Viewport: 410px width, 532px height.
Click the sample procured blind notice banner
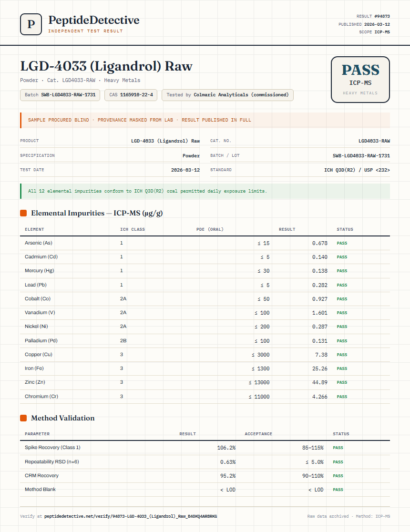pos(205,120)
